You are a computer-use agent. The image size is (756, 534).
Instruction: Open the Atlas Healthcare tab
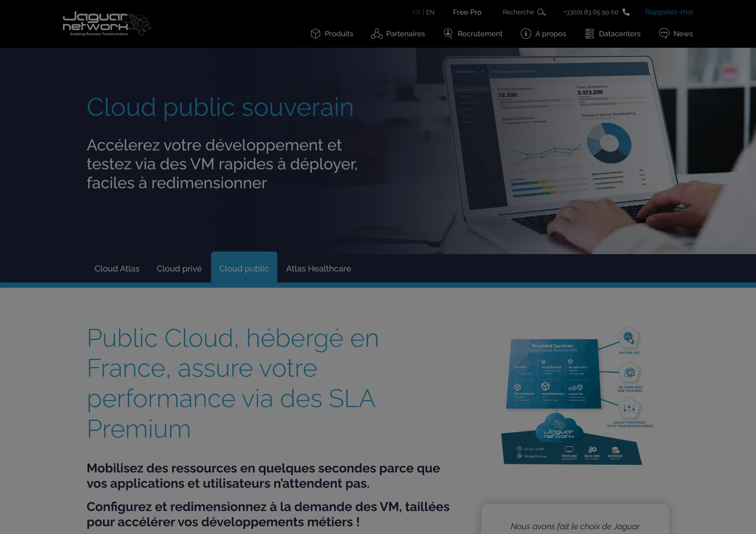(x=318, y=269)
